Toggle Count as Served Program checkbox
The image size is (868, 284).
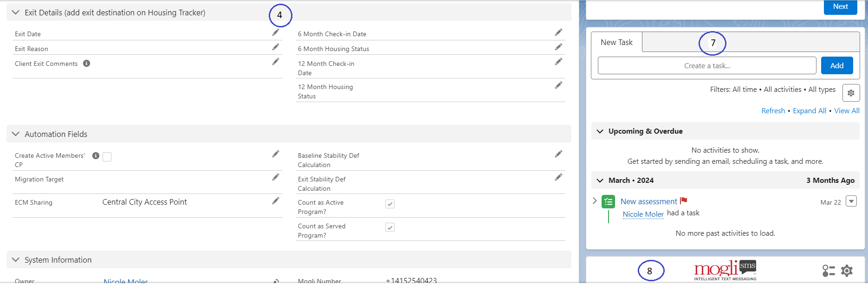point(390,227)
